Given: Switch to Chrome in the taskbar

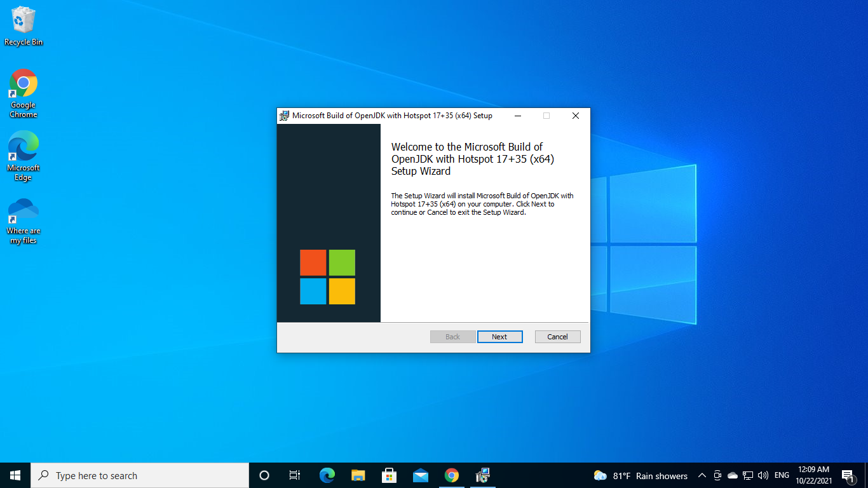Looking at the screenshot, I should (451, 475).
